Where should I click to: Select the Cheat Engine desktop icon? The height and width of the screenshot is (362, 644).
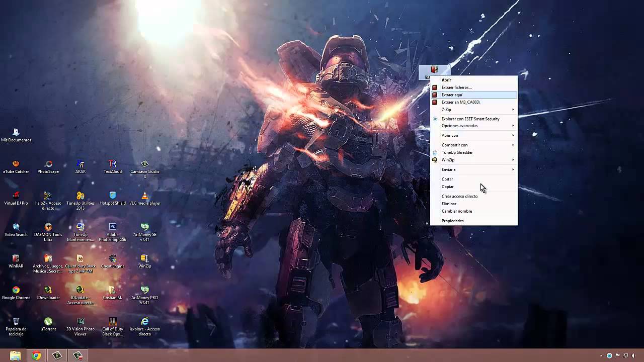(113, 261)
